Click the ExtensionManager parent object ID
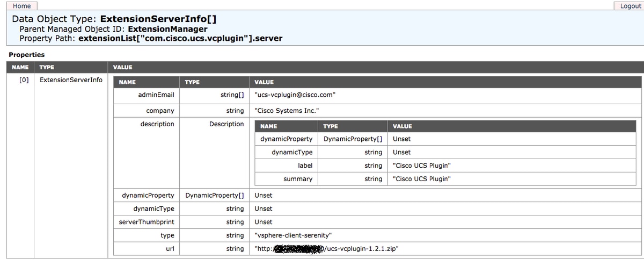 tap(167, 29)
